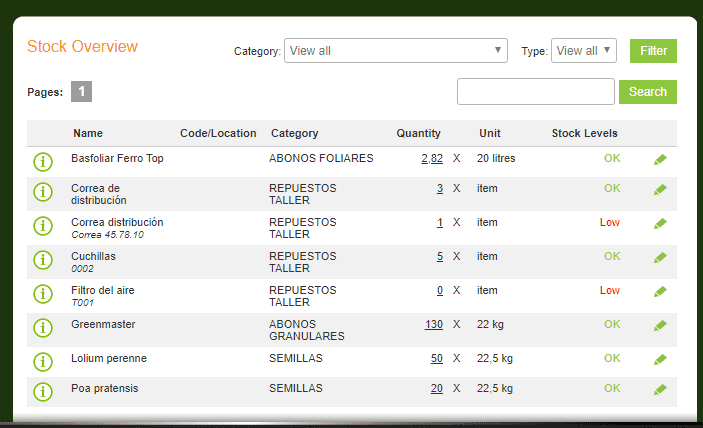The image size is (703, 428).
Task: Edit Poa pratensis using pencil icon
Action: pos(660,389)
